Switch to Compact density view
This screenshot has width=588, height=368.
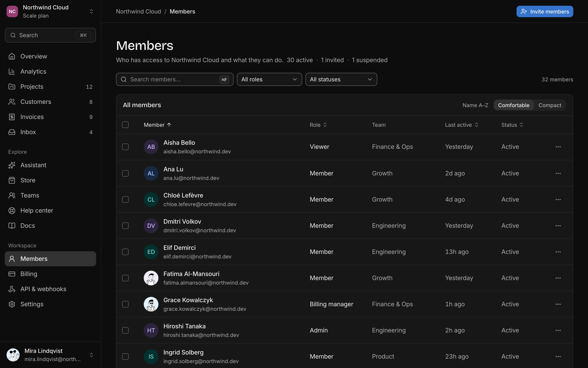(x=550, y=105)
